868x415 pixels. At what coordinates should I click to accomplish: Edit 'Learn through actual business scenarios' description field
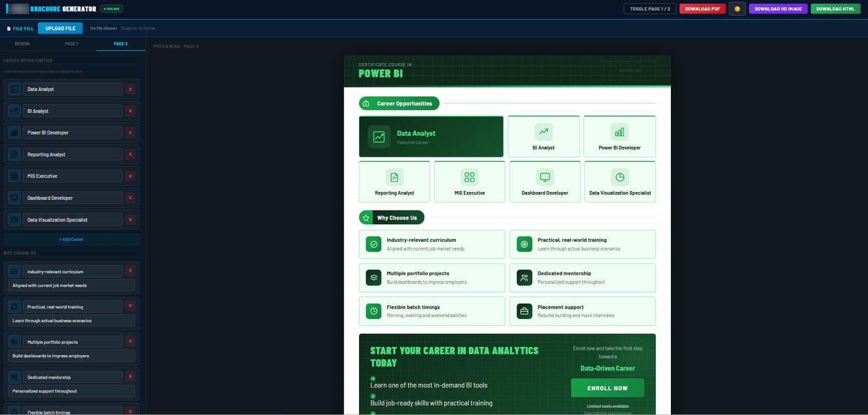pyautogui.click(x=71, y=321)
